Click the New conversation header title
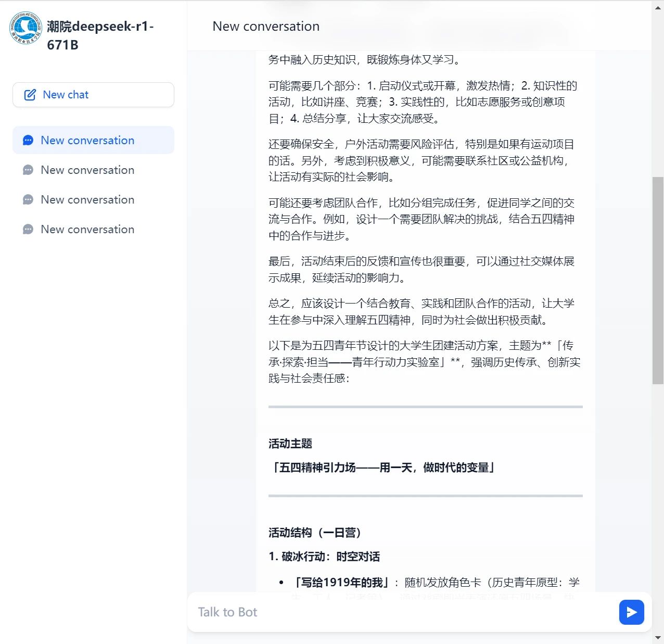 click(266, 27)
